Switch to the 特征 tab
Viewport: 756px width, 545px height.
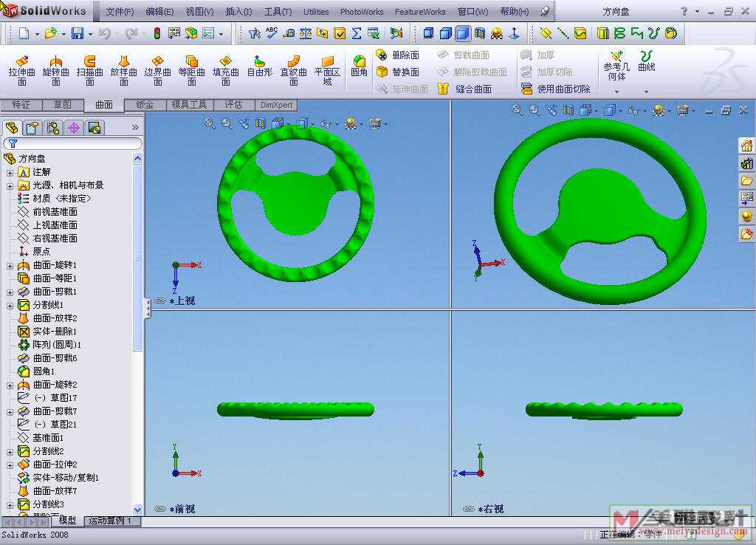[21, 105]
